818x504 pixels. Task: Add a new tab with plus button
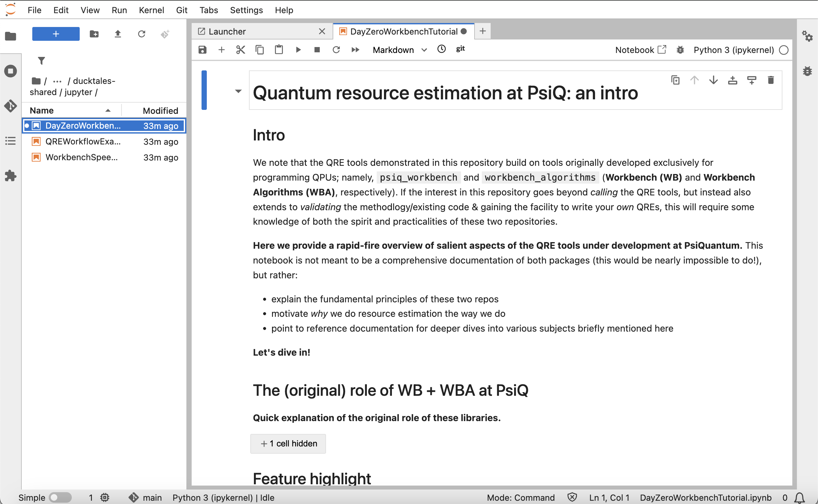(x=482, y=31)
